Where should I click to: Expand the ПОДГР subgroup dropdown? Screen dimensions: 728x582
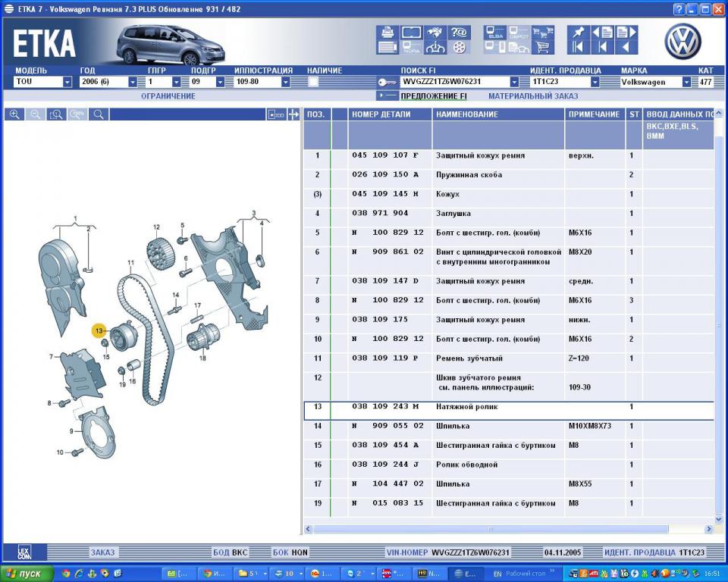[220, 82]
